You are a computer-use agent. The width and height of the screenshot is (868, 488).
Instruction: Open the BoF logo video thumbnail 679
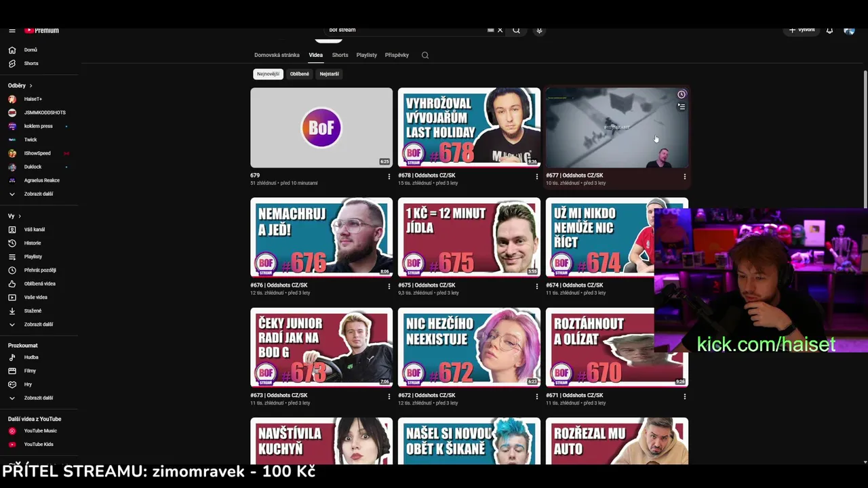pyautogui.click(x=321, y=127)
